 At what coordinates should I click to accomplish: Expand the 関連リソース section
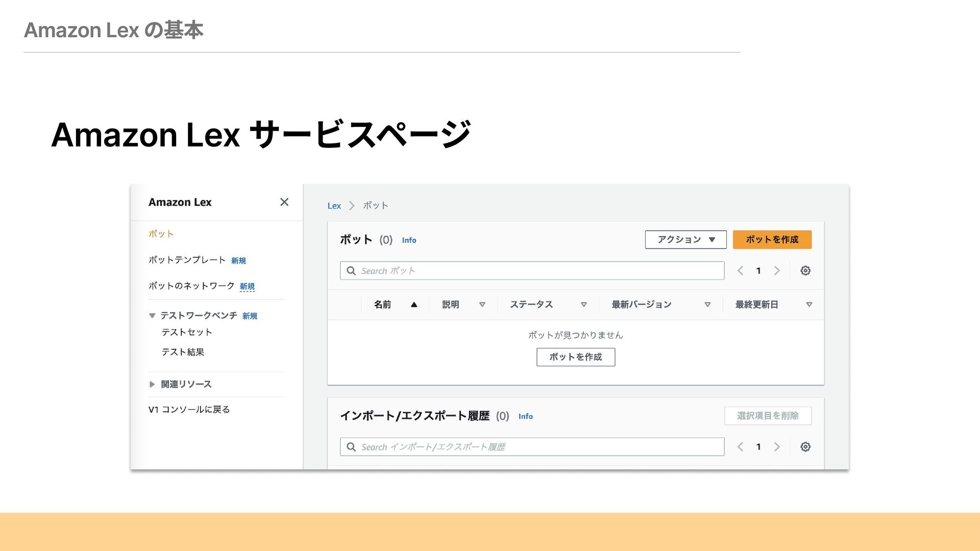click(x=152, y=384)
